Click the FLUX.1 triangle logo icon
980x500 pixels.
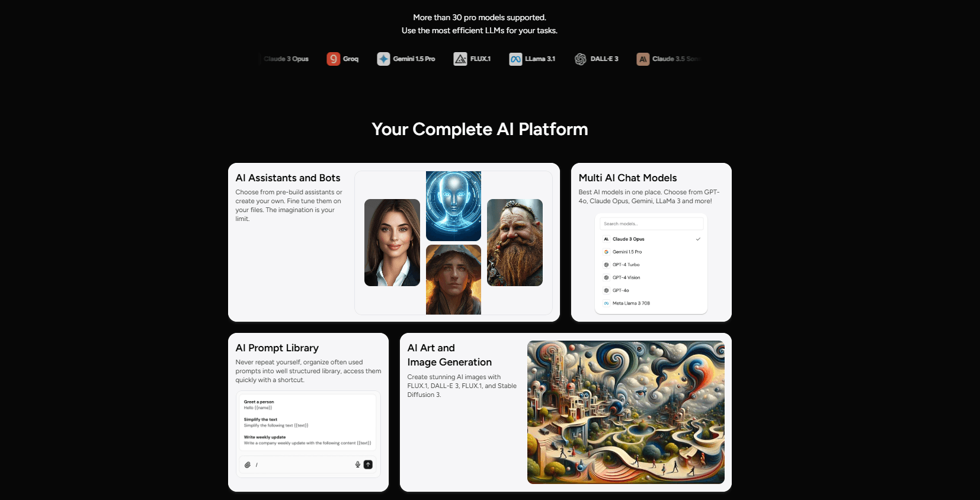460,59
